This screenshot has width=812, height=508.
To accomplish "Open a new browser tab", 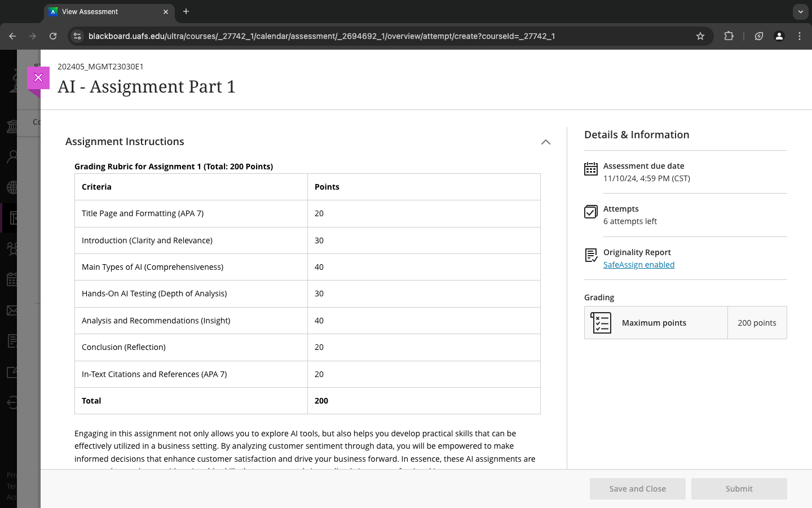I will pyautogui.click(x=186, y=11).
